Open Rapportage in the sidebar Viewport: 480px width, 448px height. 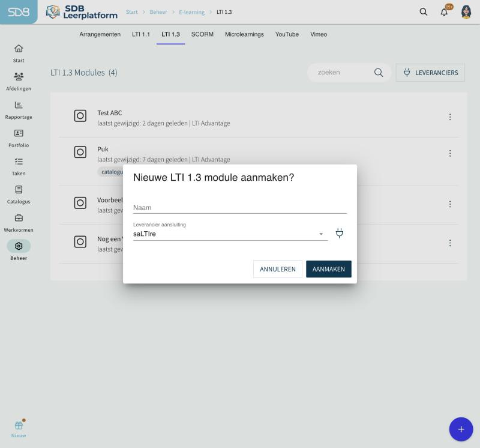19,110
